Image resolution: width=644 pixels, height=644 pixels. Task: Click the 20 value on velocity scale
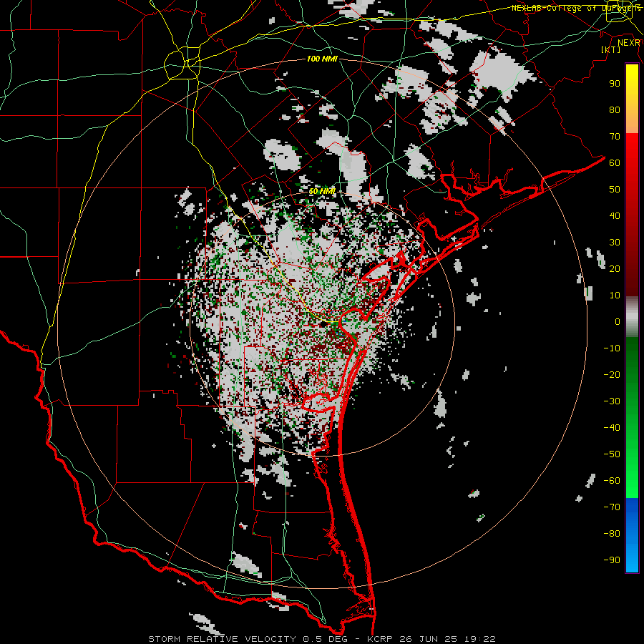[x=615, y=268]
